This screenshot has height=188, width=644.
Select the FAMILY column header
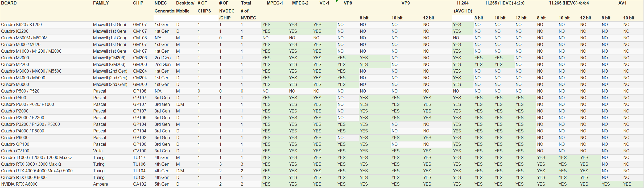(x=101, y=3)
